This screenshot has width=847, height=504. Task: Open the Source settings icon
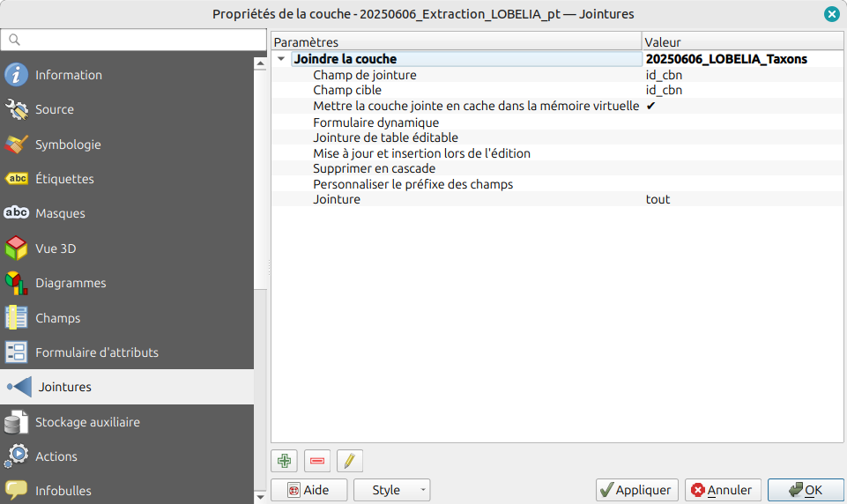pyautogui.click(x=17, y=109)
